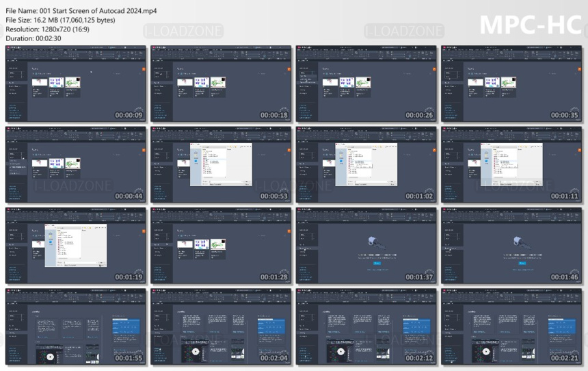
Task: Select the frame with timestamp 00:01:37
Action: (366, 246)
